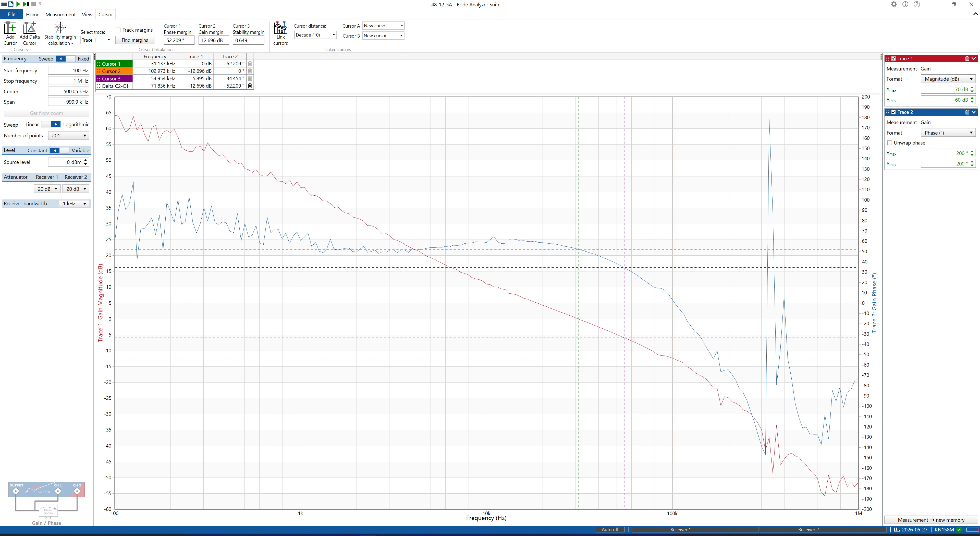The height and width of the screenshot is (536, 980).
Task: Uncheck the Trace 2 visibility checkbox
Action: [893, 112]
